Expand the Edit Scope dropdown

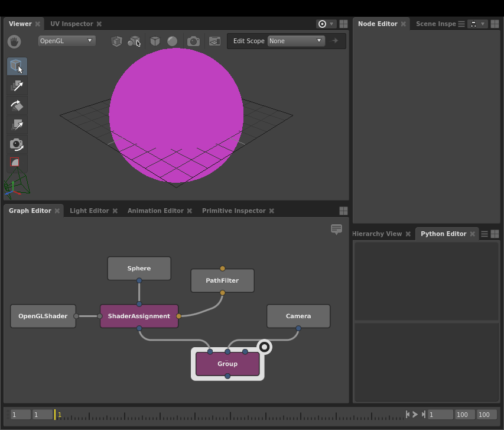[x=295, y=41]
